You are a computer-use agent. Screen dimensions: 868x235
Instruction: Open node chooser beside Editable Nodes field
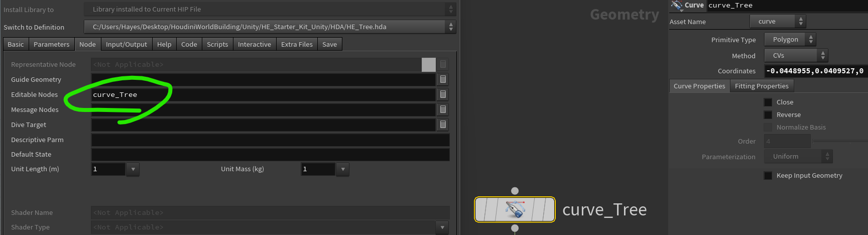(443, 94)
